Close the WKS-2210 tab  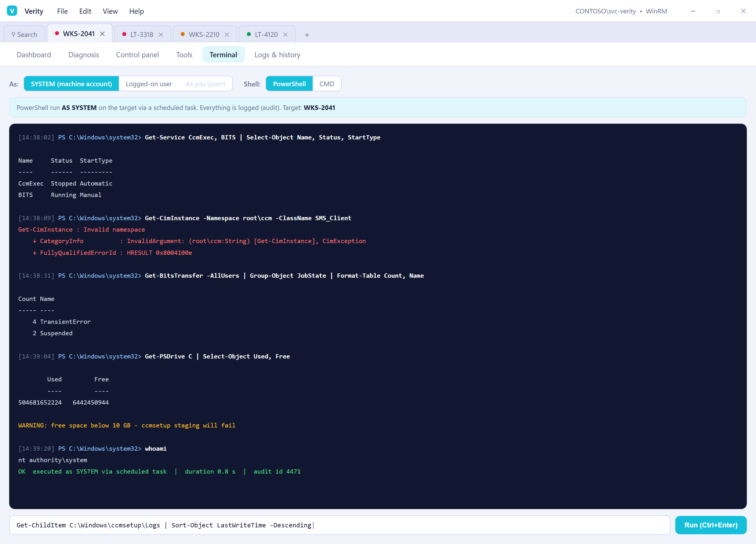[227, 35]
